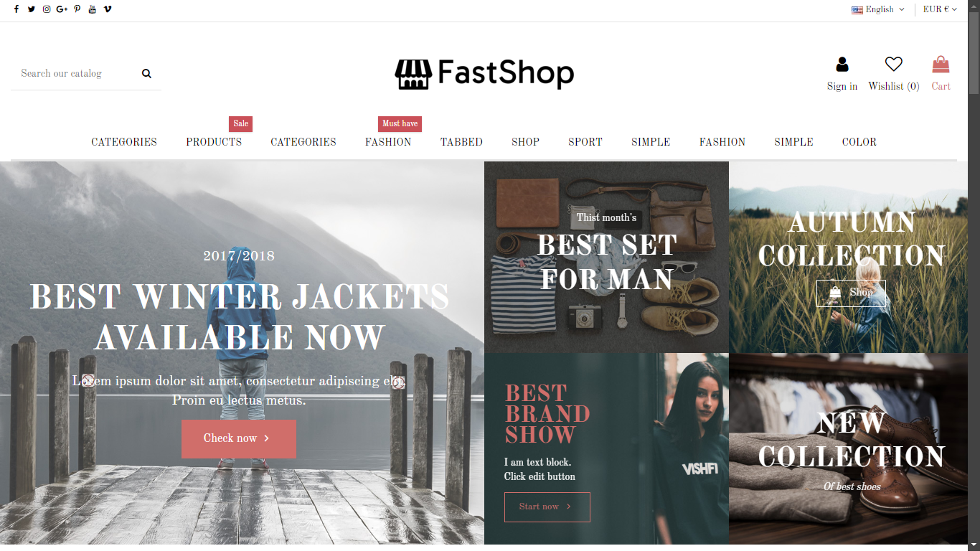Screen dimensions: 980x551
Task: Open the Wishlist heart icon
Action: [x=893, y=65]
